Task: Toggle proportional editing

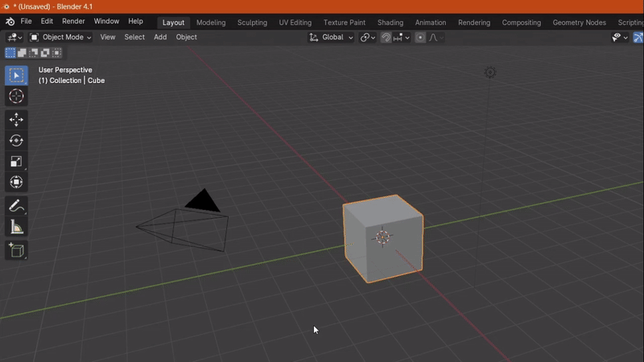Action: [420, 37]
